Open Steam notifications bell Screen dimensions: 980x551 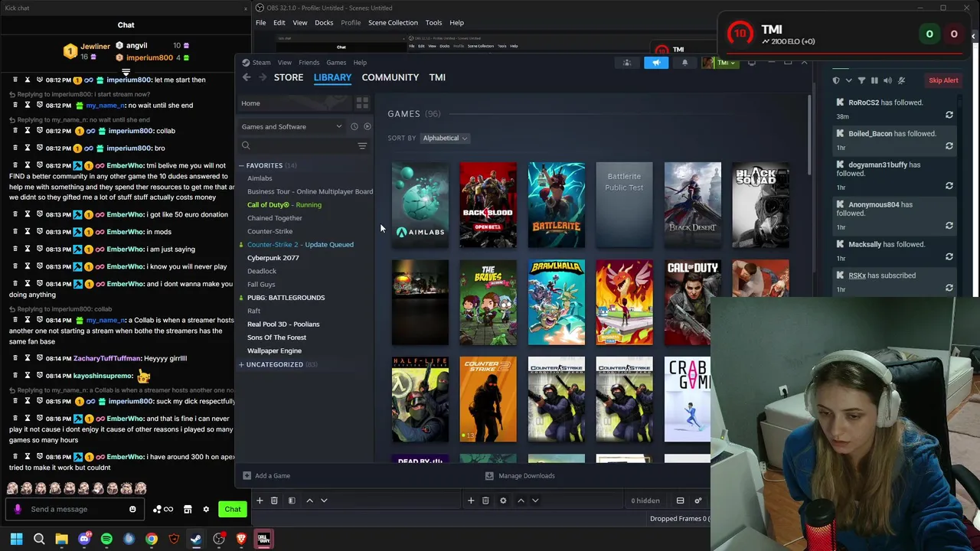[x=684, y=63]
